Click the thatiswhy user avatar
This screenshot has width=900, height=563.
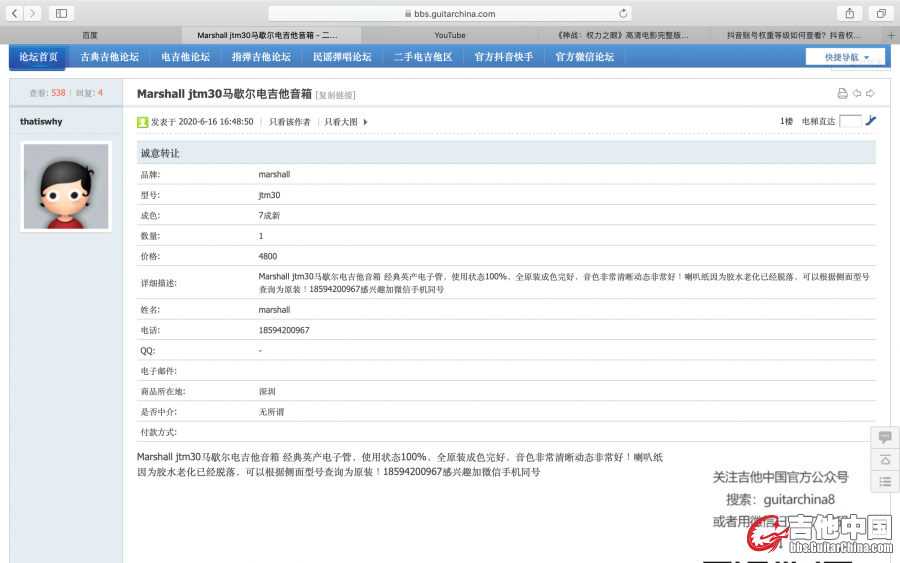[x=66, y=186]
